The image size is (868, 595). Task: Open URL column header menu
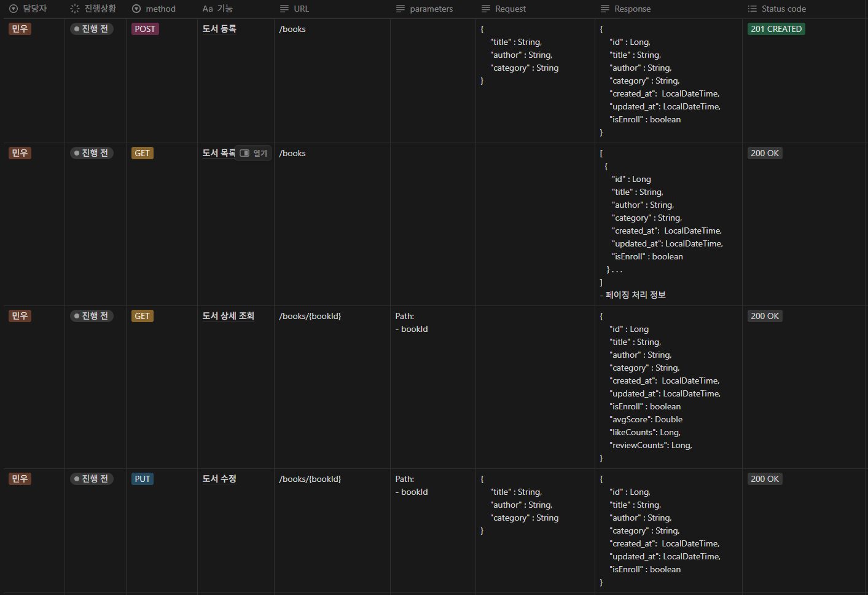[x=332, y=9]
